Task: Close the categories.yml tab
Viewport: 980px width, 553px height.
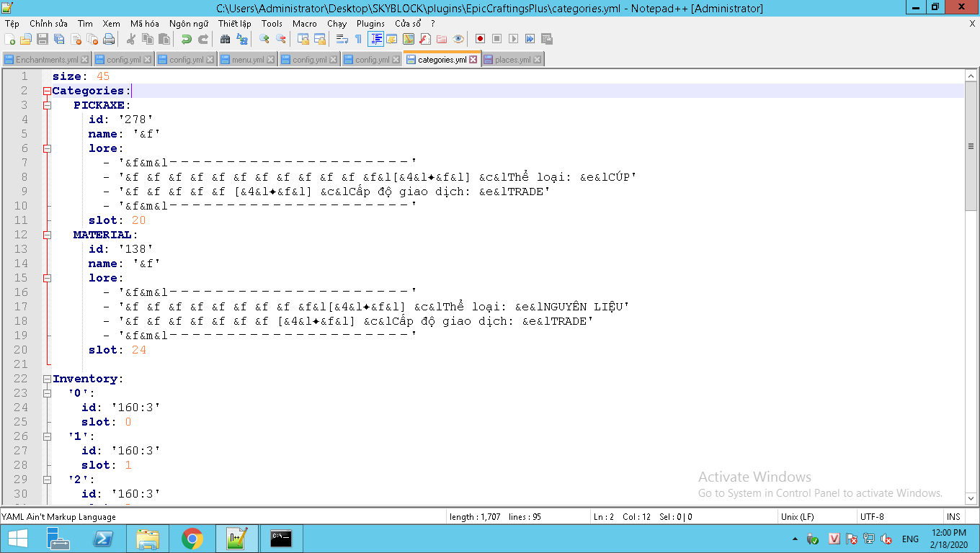Action: [x=473, y=60]
